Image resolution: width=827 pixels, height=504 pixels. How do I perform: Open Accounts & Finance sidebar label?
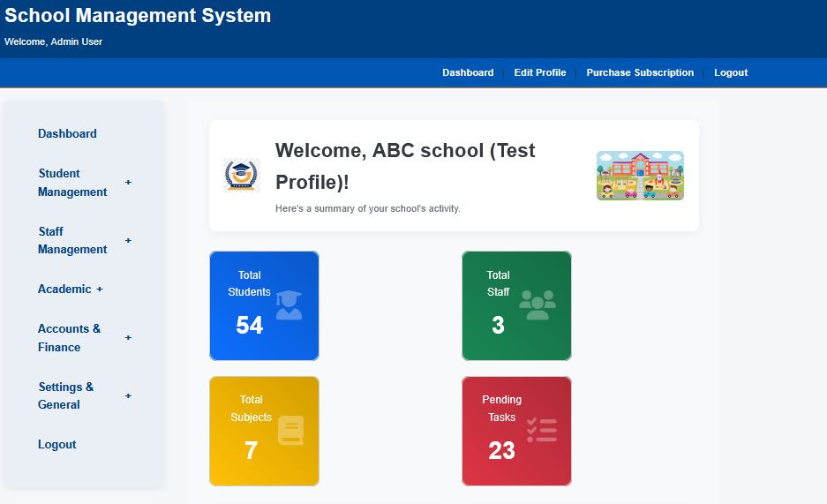click(69, 337)
